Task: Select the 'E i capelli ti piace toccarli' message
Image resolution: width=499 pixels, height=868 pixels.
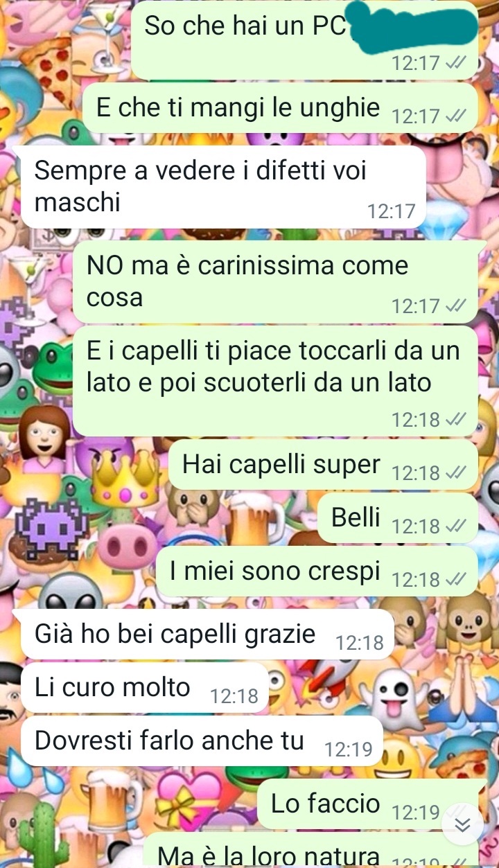Action: (x=276, y=381)
